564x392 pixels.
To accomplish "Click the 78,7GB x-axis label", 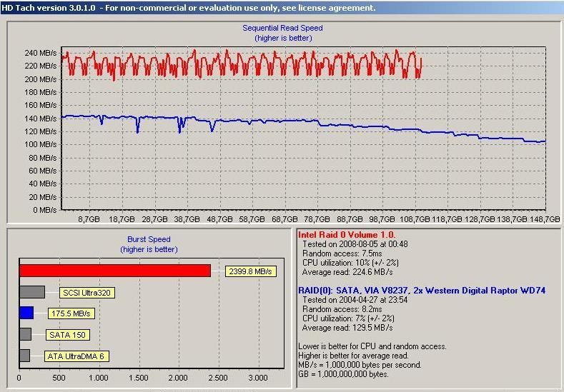I will (x=317, y=218).
